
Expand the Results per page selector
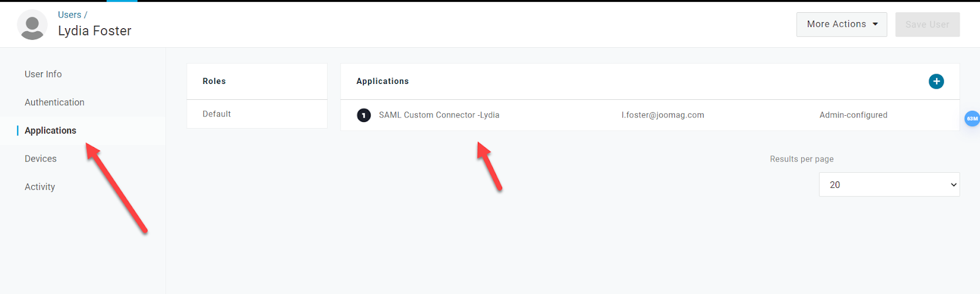pyautogui.click(x=889, y=184)
